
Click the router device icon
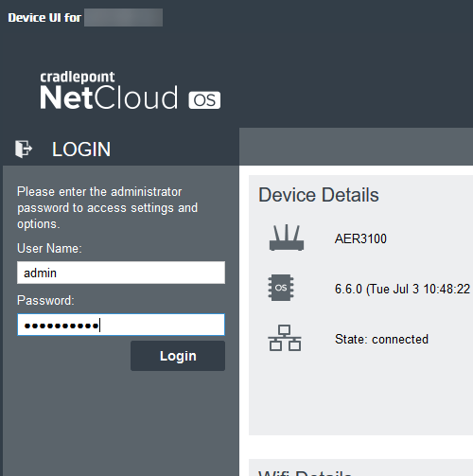[x=287, y=238]
